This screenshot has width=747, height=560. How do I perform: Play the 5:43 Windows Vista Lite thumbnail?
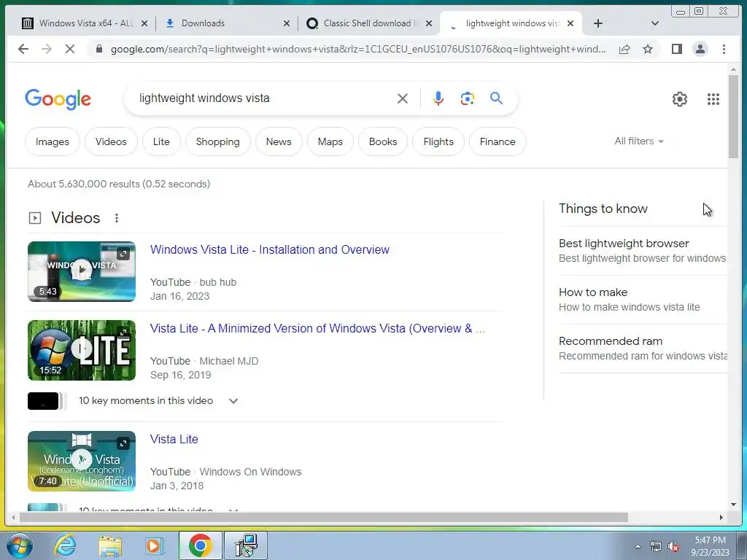(82, 271)
